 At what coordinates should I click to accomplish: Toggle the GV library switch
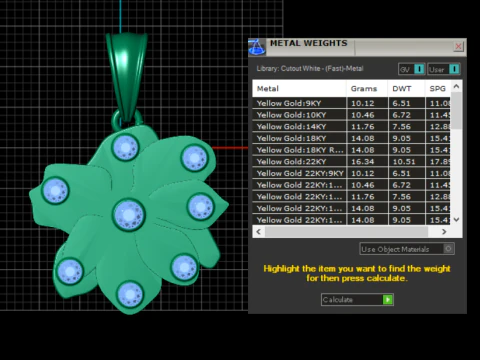pos(412,69)
